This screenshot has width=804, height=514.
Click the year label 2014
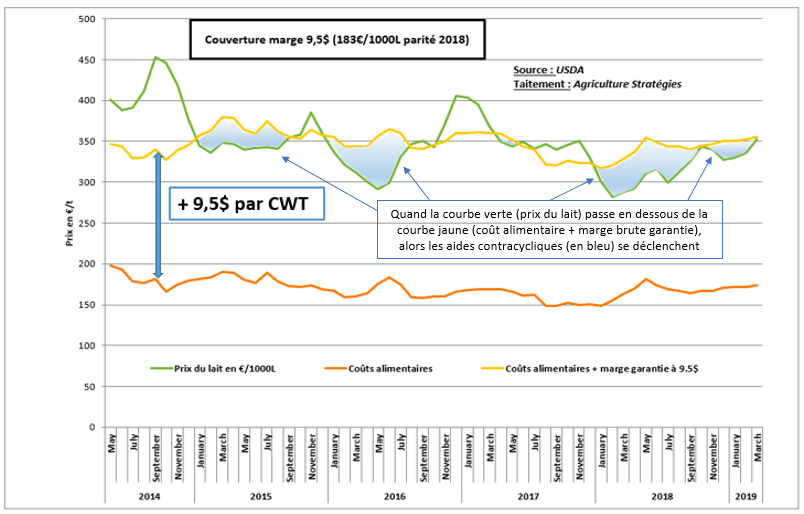149,497
